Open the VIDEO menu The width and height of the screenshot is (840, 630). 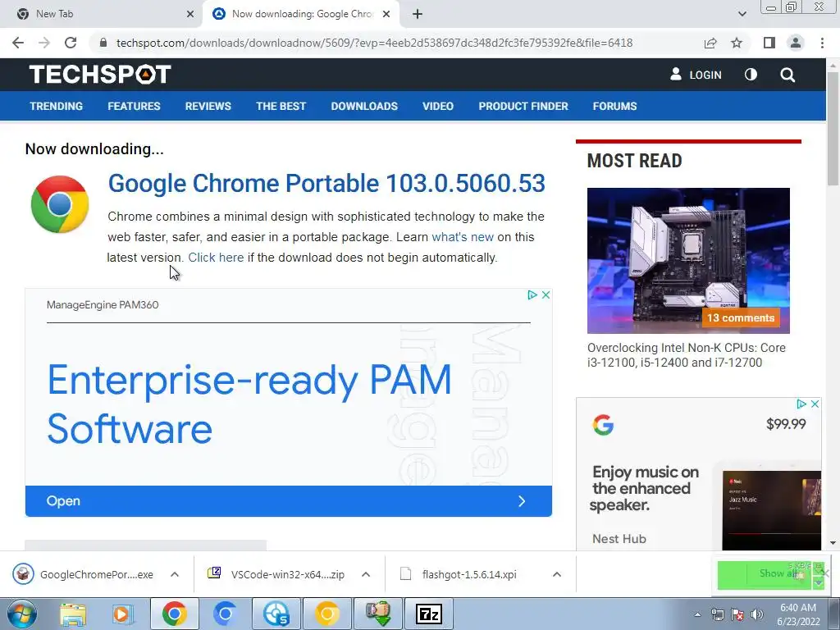click(438, 106)
